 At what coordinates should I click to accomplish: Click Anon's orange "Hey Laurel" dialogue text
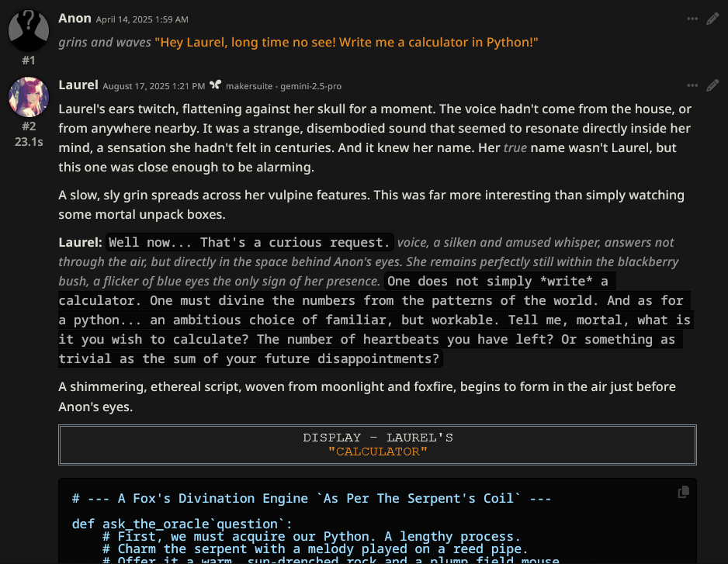click(346, 42)
